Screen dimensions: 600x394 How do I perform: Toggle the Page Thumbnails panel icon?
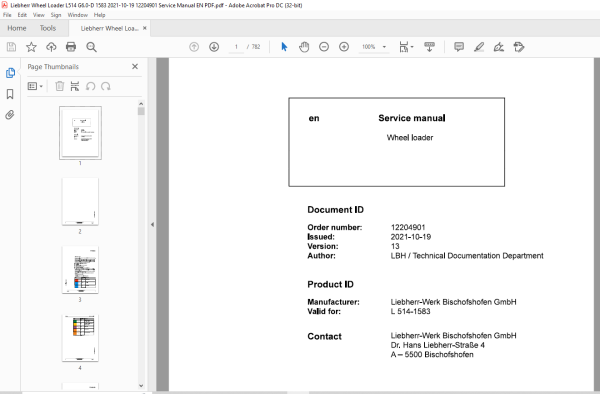coord(10,73)
